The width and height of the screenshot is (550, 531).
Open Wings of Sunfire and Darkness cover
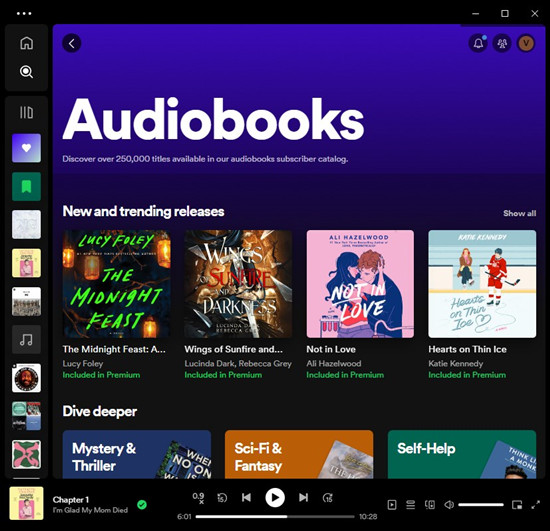click(x=238, y=284)
